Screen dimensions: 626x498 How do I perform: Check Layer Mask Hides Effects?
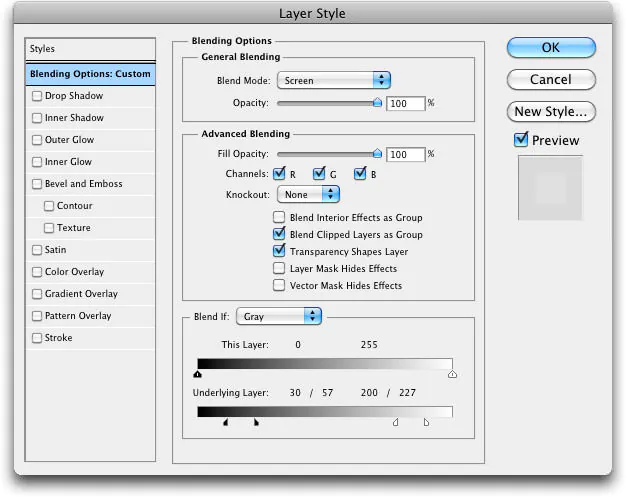coord(279,268)
